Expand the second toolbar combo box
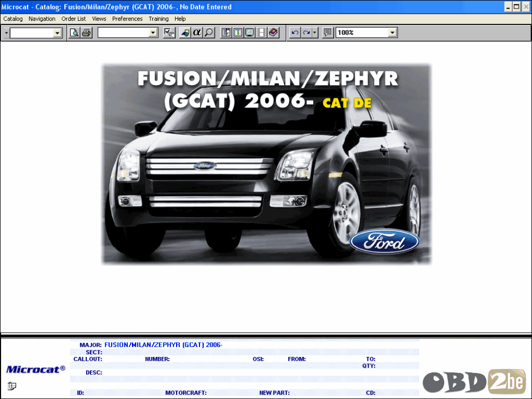The height and width of the screenshot is (399, 532). click(153, 33)
